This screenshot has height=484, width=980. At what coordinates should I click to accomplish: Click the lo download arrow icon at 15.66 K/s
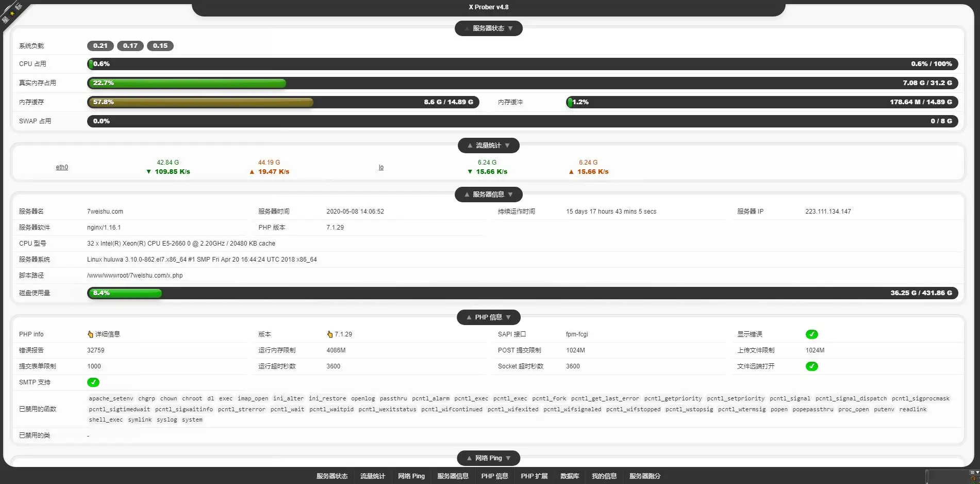click(470, 172)
